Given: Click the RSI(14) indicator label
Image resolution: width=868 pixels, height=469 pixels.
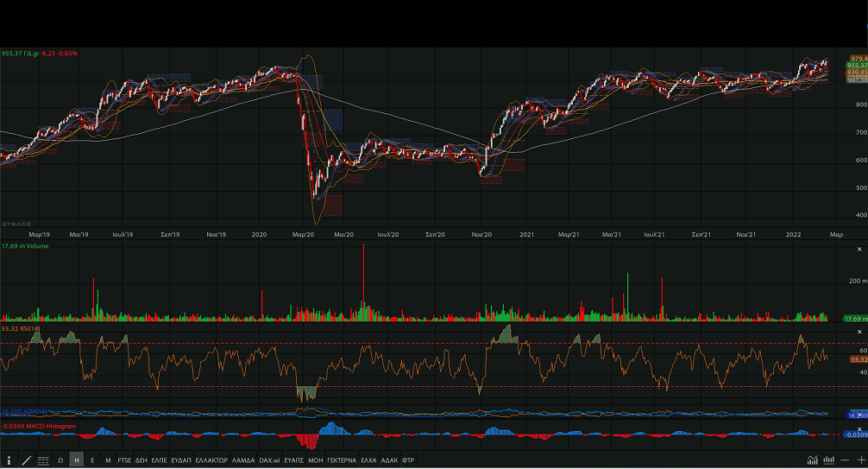Looking at the screenshot, I should tap(21, 329).
